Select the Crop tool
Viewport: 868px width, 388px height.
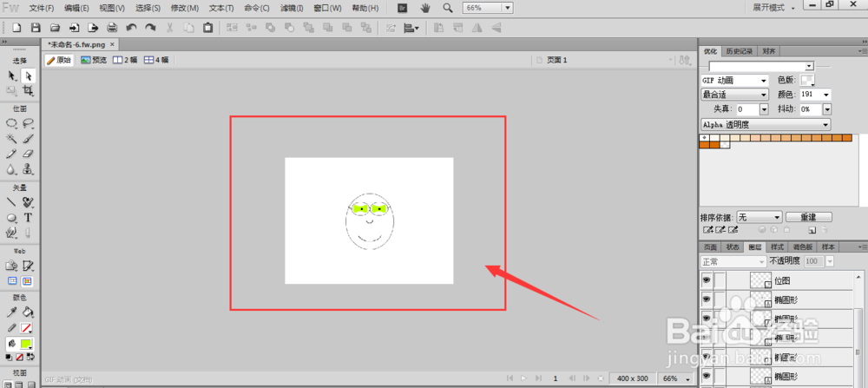coord(29,90)
